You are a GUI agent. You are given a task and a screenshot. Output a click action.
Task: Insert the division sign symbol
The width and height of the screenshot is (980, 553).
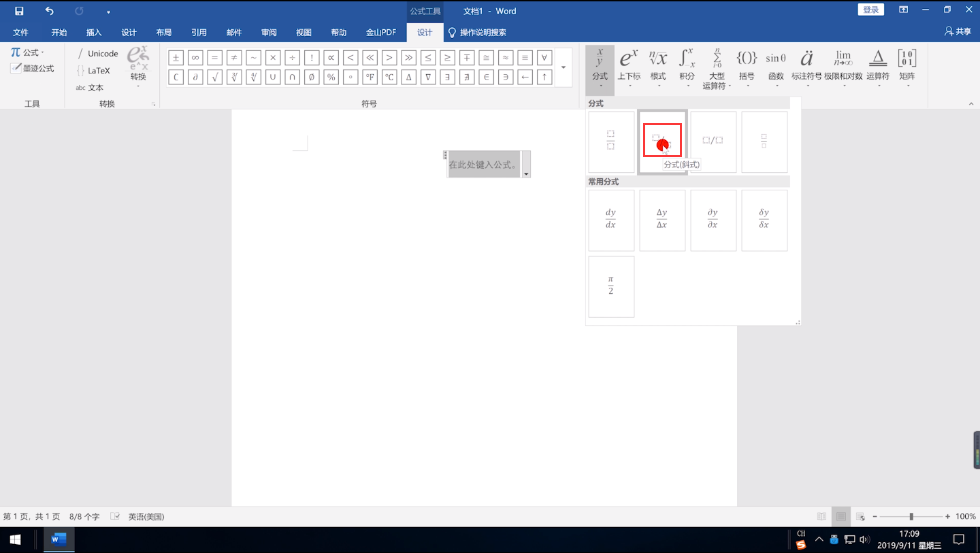point(292,58)
